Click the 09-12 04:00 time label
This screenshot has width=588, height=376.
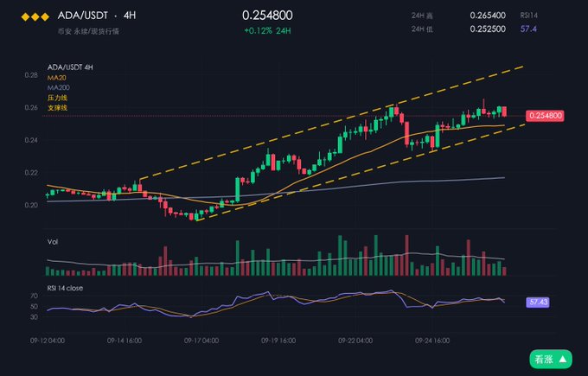(x=48, y=341)
